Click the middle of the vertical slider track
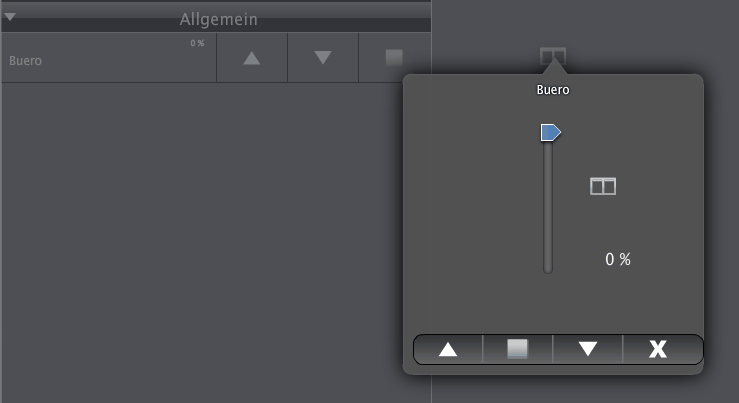This screenshot has height=403, width=739. click(548, 205)
